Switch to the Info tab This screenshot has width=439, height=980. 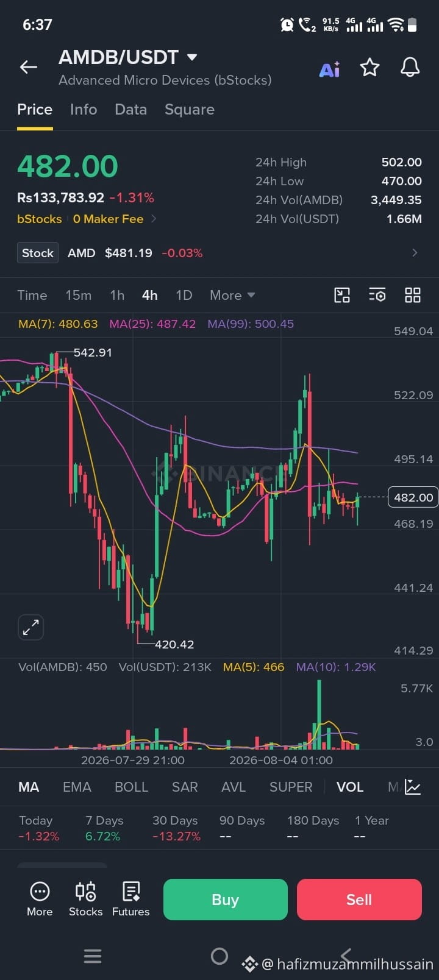[84, 110]
